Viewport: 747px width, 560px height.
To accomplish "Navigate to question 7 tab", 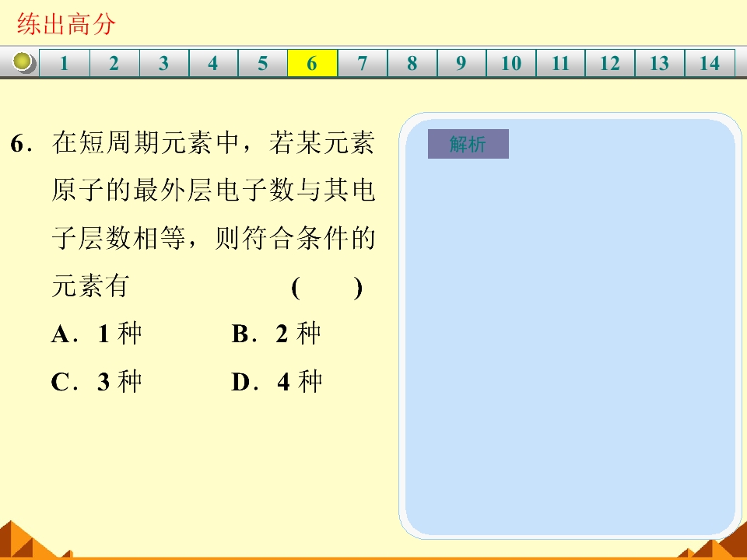I will pos(363,64).
